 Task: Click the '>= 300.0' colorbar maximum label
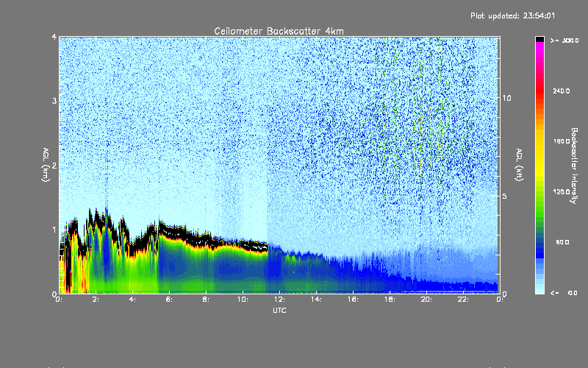pos(564,40)
